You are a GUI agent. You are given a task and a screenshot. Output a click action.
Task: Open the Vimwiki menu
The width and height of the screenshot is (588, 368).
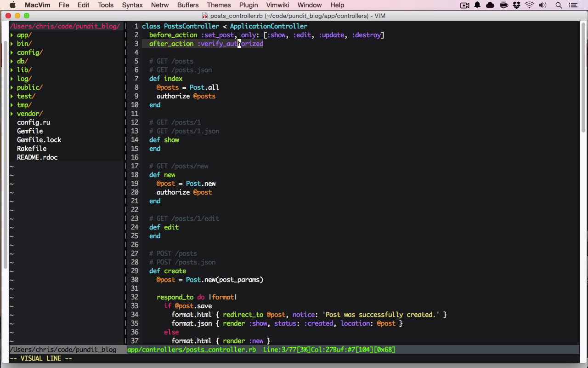click(277, 5)
